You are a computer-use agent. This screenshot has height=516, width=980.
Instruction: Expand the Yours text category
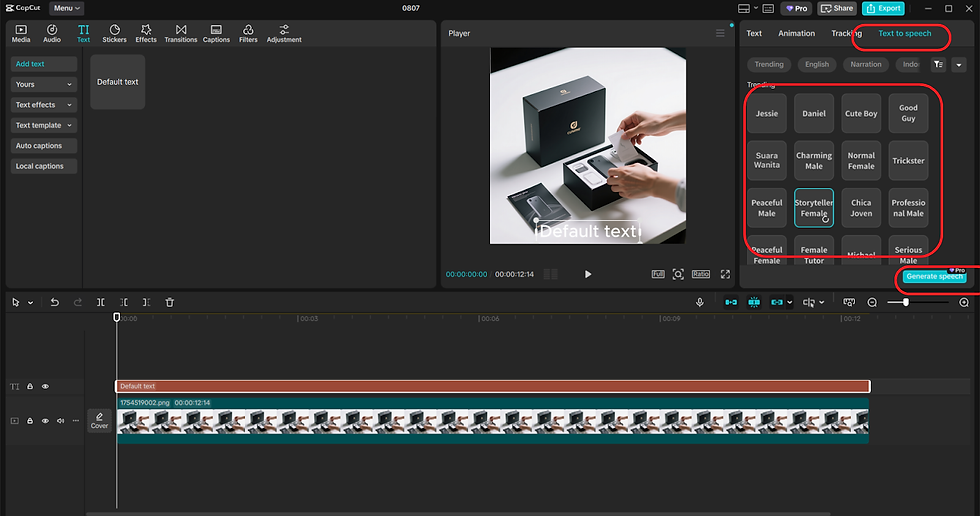point(44,84)
